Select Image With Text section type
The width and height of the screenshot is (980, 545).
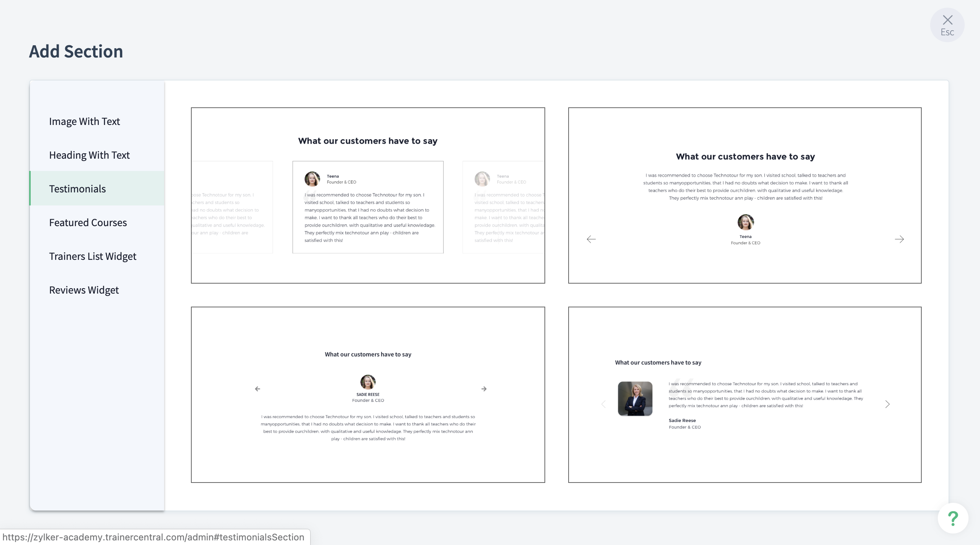tap(84, 121)
